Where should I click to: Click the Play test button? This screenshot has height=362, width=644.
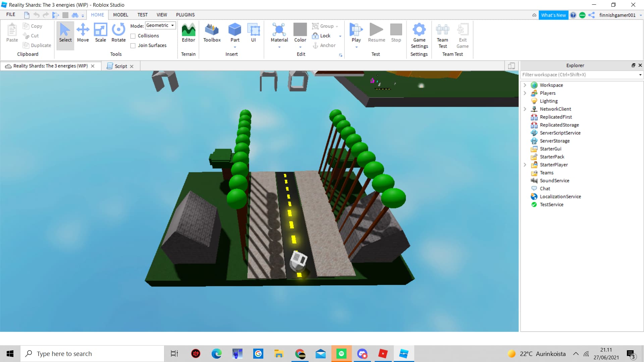356,33
